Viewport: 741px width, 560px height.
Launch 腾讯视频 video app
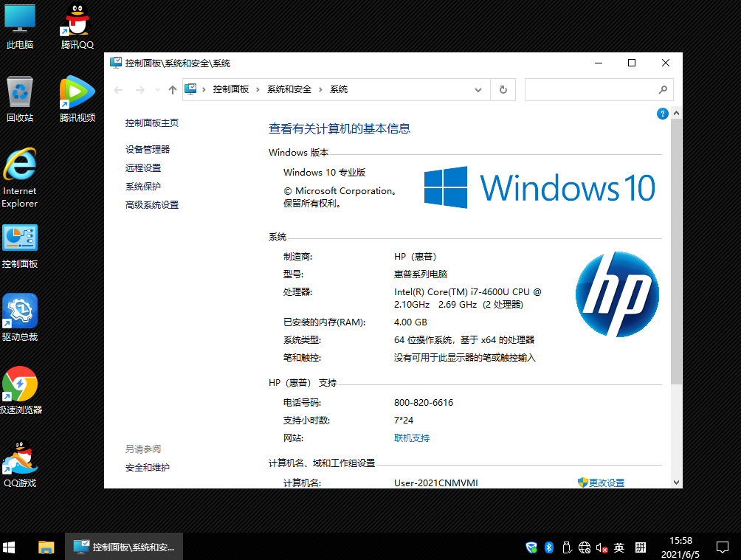tap(77, 96)
